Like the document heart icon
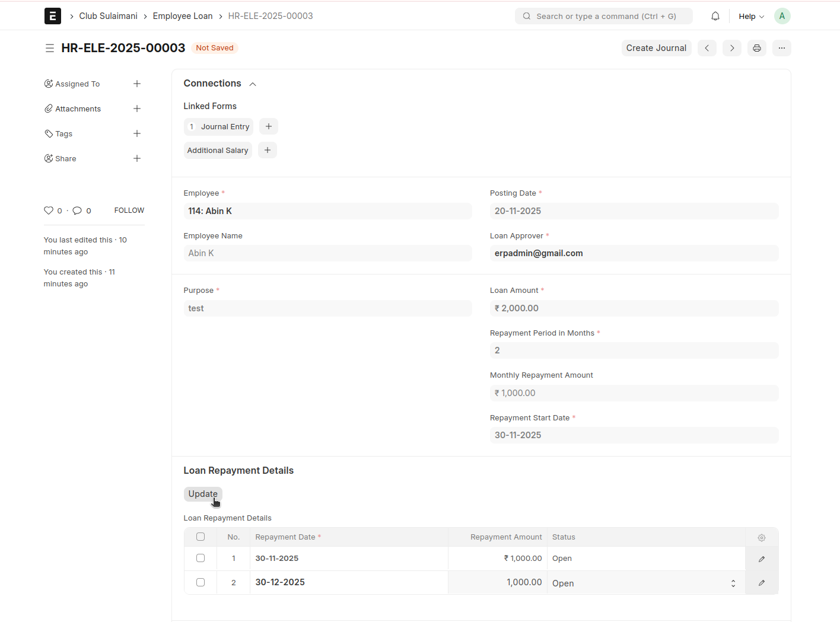Screen dimensions: 840x622 [x=49, y=210]
